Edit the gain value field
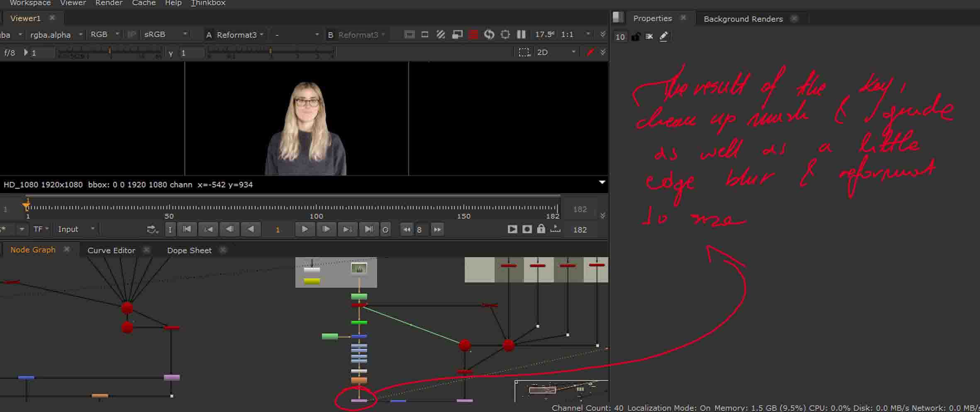 [x=42, y=53]
